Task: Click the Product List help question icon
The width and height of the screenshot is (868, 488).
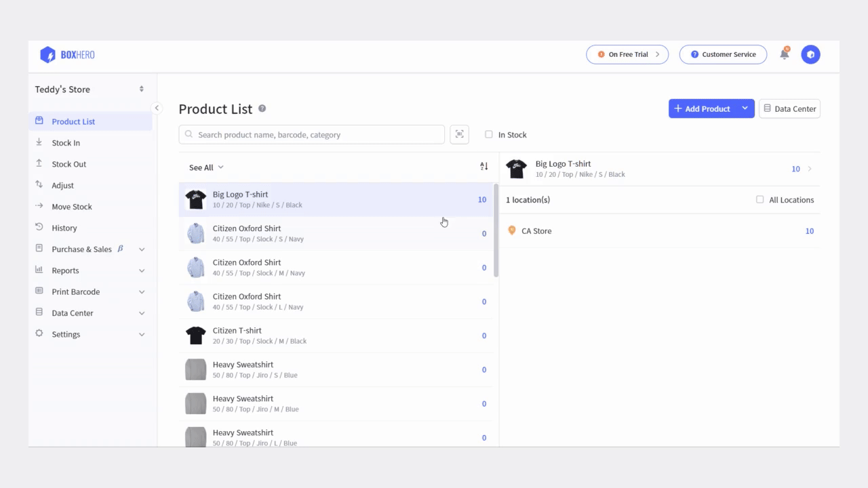Action: click(262, 108)
